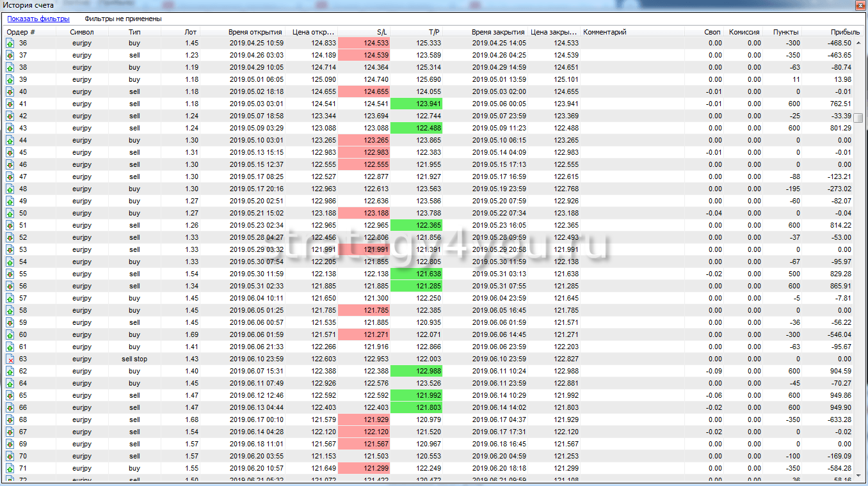This screenshot has width=868, height=486.
Task: Sort by the Время открытия column header
Action: point(255,31)
